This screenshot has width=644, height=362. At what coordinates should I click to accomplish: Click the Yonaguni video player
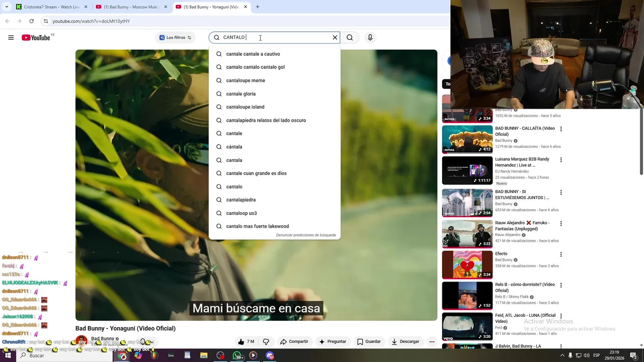point(256,185)
